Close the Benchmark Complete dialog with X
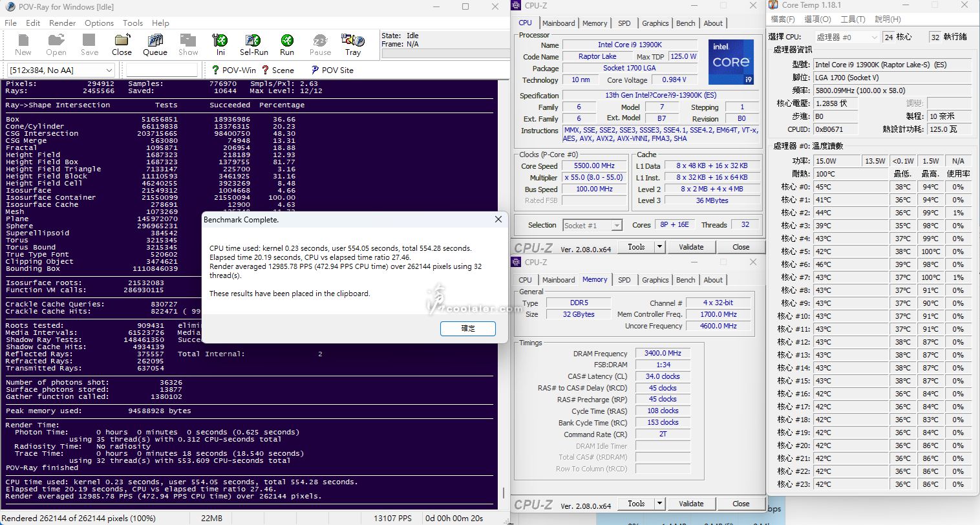Image resolution: width=980 pixels, height=525 pixels. pos(498,220)
